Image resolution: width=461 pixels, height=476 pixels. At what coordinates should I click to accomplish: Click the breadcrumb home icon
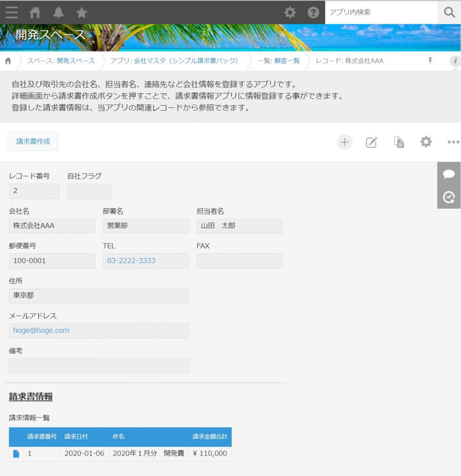tap(8, 61)
